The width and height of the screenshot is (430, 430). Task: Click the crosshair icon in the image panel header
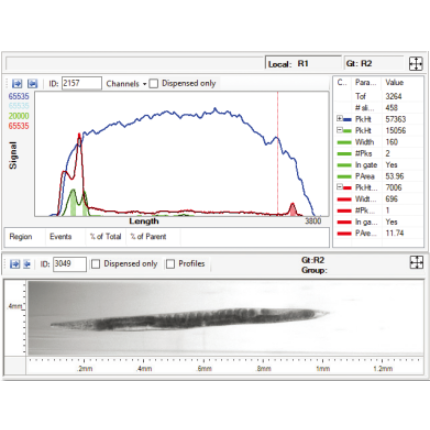click(x=416, y=263)
